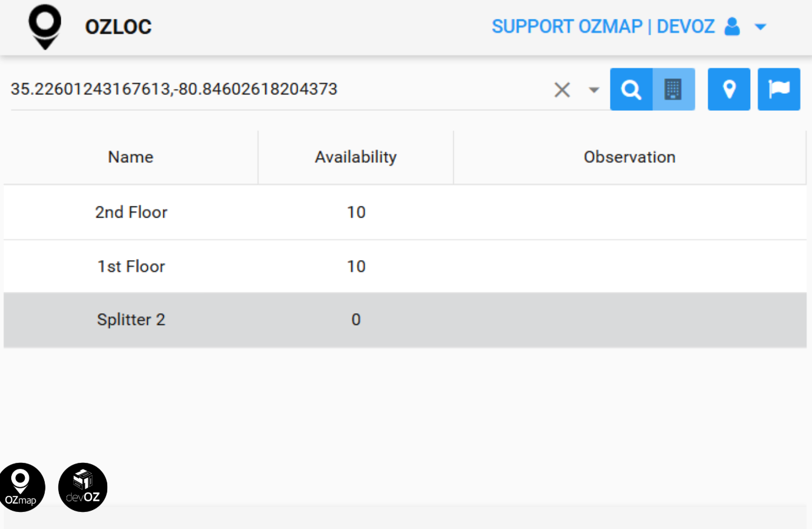Click the devOZ round logo
The width and height of the screenshot is (812, 529).
point(82,487)
